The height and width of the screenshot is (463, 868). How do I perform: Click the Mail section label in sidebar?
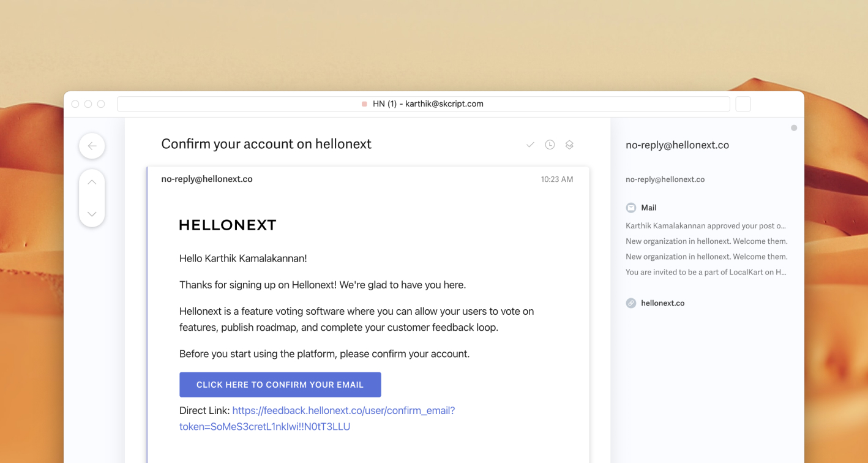[x=649, y=208]
